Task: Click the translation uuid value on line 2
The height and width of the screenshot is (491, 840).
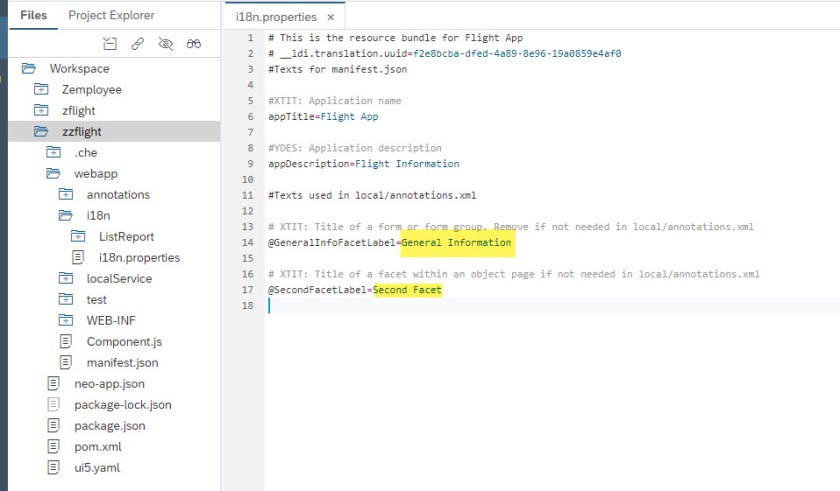Action: (517, 54)
